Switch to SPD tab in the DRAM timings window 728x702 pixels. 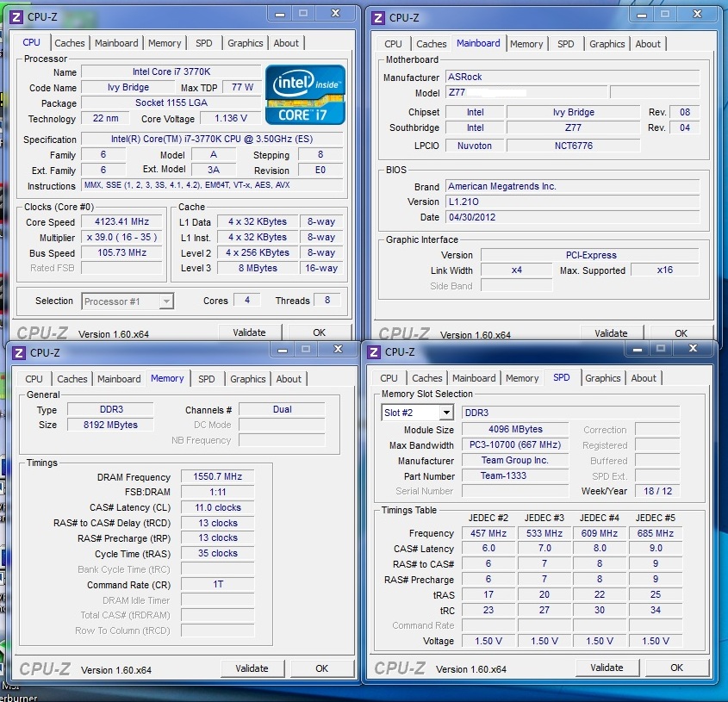(x=207, y=379)
